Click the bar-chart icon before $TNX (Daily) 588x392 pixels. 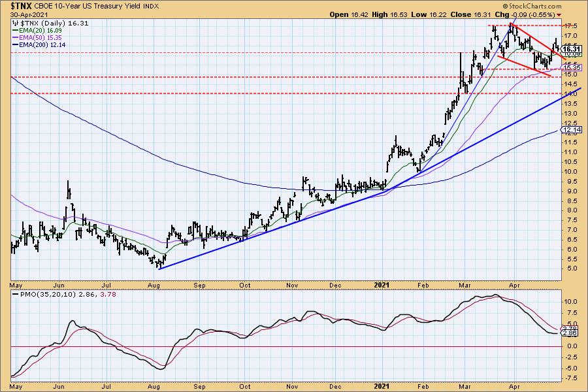pyautogui.click(x=16, y=24)
